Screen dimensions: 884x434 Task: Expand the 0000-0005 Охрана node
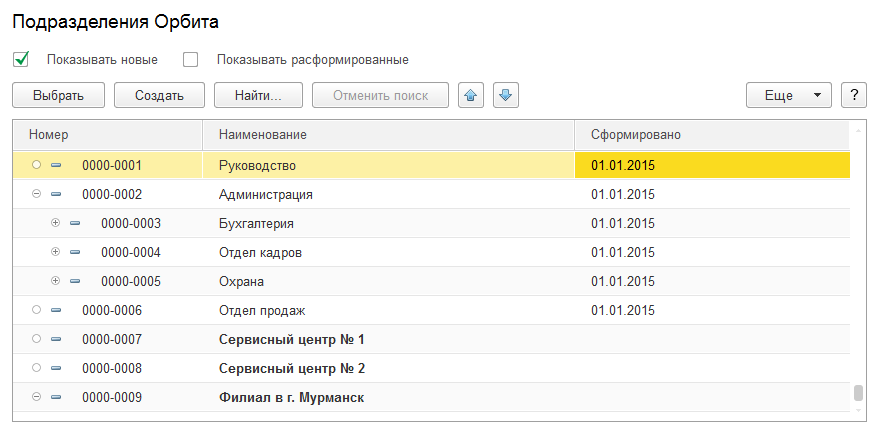click(x=56, y=281)
